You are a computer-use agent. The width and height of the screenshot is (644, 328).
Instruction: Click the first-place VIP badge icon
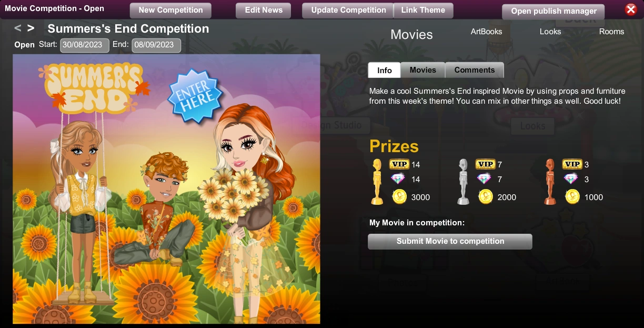pos(399,164)
